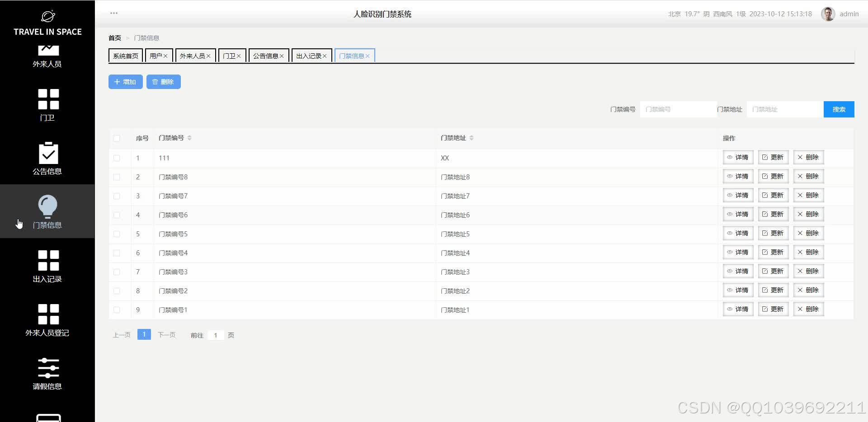The height and width of the screenshot is (422, 868).
Task: Open the 出入记录 sidebar grid icon
Action: pyautogui.click(x=48, y=260)
